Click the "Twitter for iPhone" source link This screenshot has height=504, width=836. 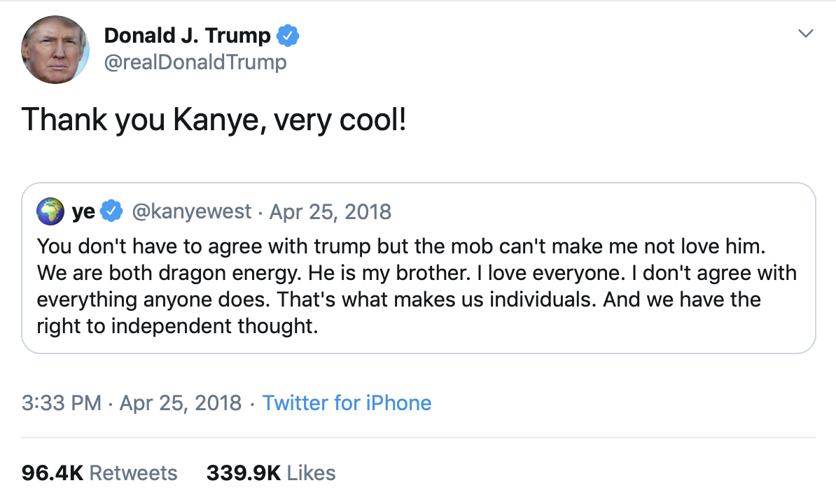347,403
